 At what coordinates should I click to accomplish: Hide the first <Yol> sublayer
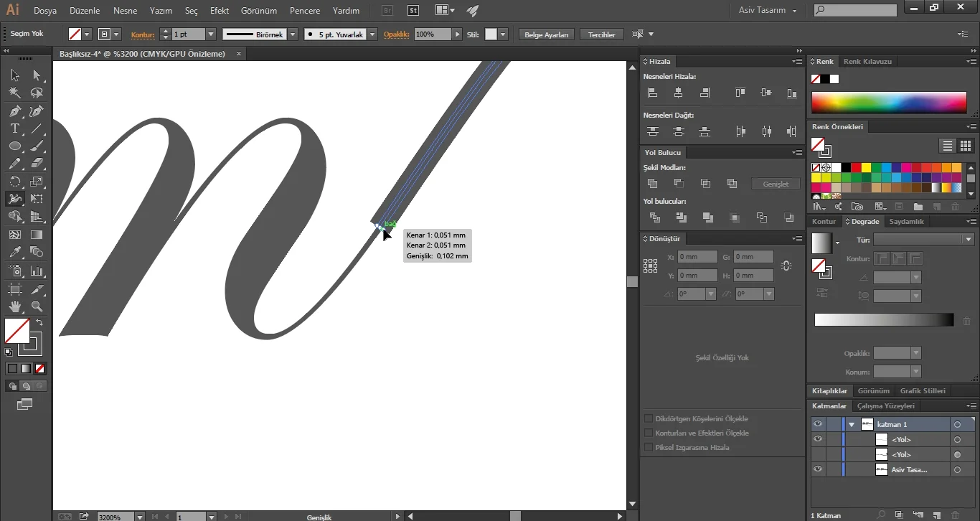(x=818, y=439)
